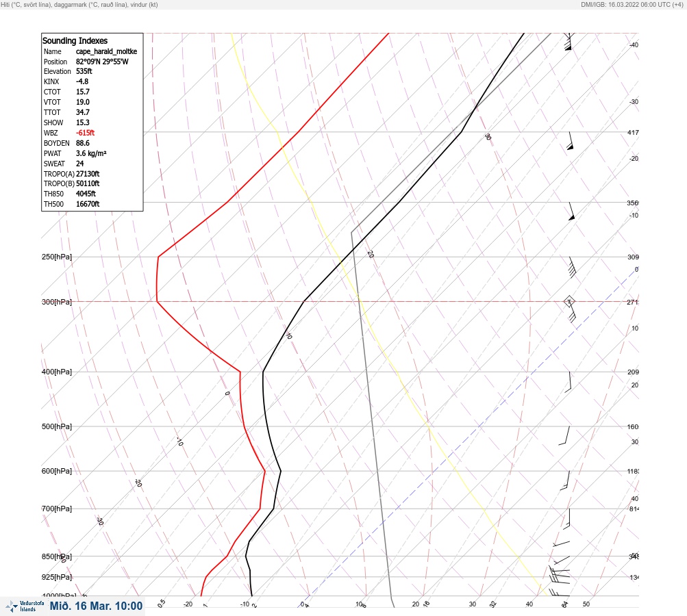
Task: Click the topmost wind barb with pennant
Action: (x=569, y=41)
